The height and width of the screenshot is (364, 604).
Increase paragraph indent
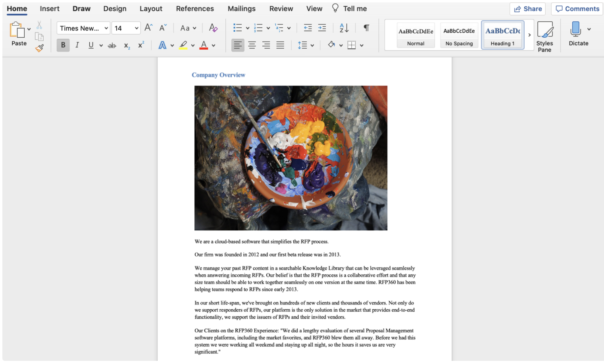tap(322, 28)
